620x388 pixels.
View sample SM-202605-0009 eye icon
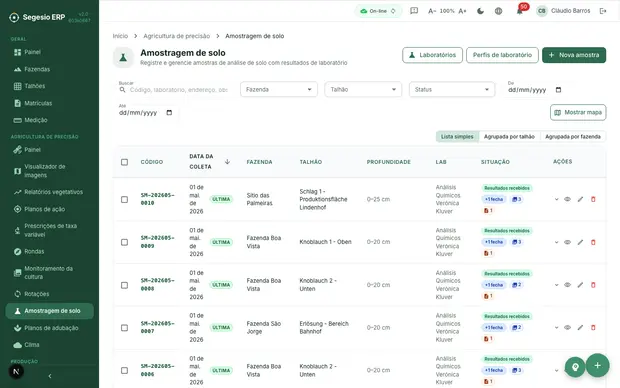click(x=567, y=242)
